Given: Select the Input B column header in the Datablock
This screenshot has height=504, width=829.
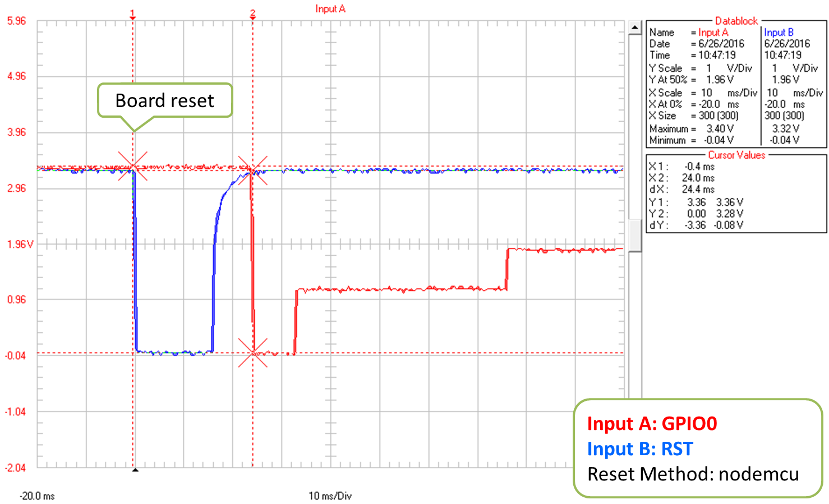Looking at the screenshot, I should 779,32.
